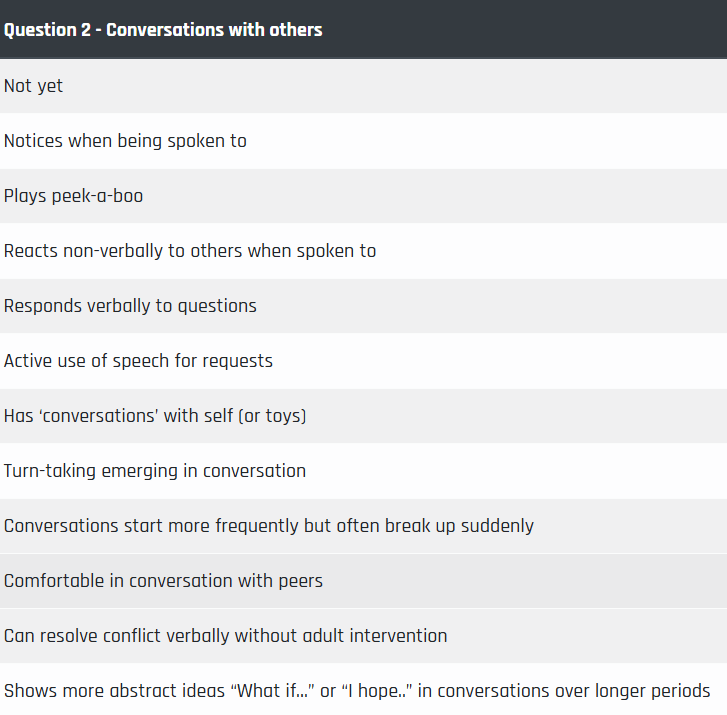
Task: Select 'Plays peek-a-boo' row
Action: [364, 196]
